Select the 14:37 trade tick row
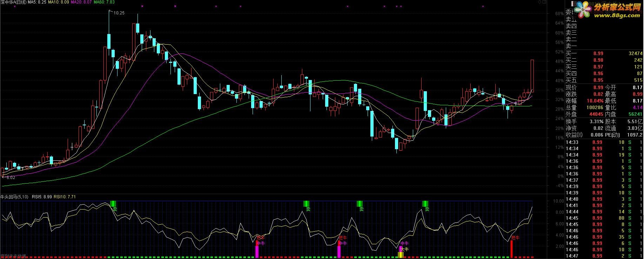The image size is (644, 259). point(604,180)
